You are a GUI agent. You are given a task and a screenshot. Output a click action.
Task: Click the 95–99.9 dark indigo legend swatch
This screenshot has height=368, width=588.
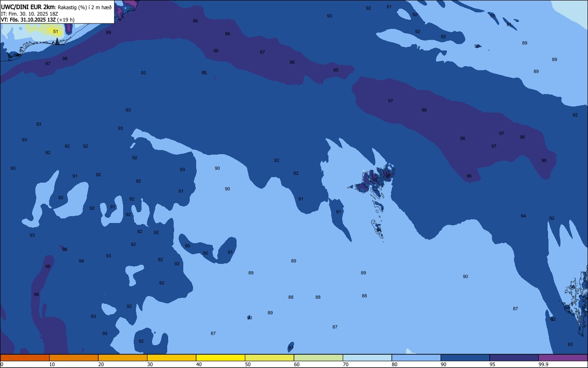coord(514,357)
